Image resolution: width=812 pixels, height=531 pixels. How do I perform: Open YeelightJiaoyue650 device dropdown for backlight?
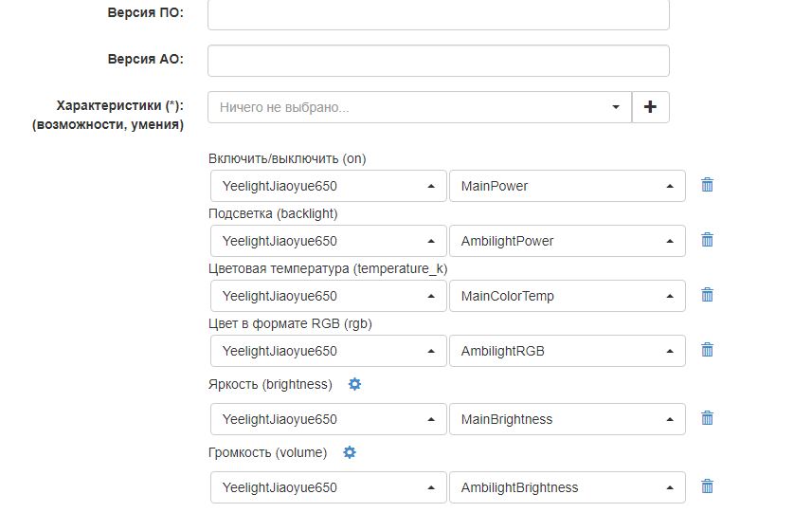pyautogui.click(x=327, y=241)
